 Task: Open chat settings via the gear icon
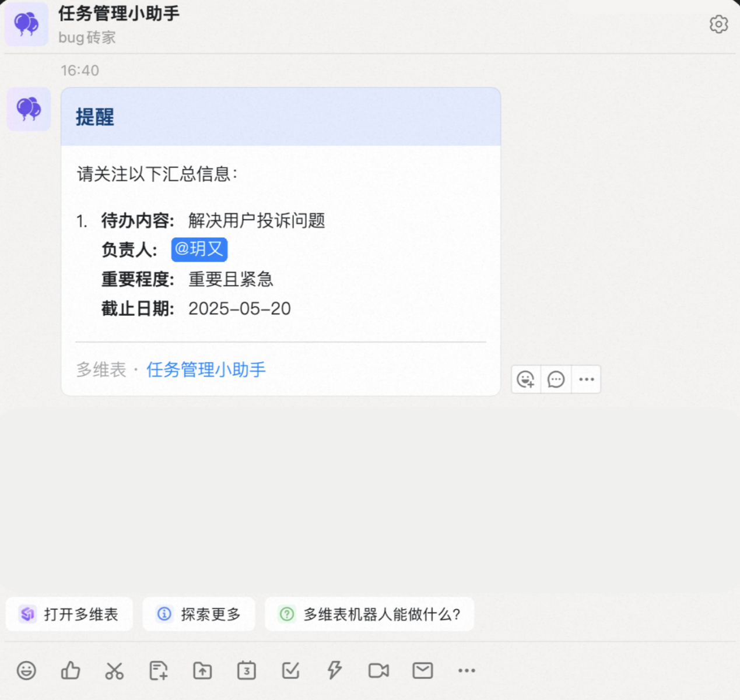click(718, 24)
